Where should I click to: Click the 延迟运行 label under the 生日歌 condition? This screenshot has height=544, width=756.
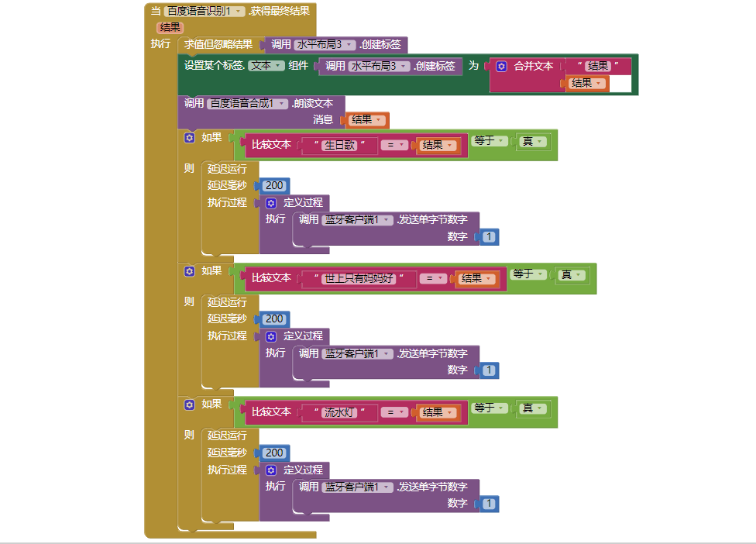pyautogui.click(x=227, y=169)
